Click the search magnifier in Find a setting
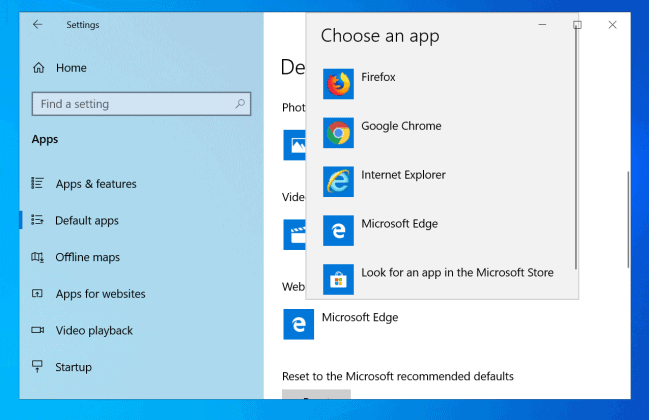The height and width of the screenshot is (420, 649). click(240, 103)
